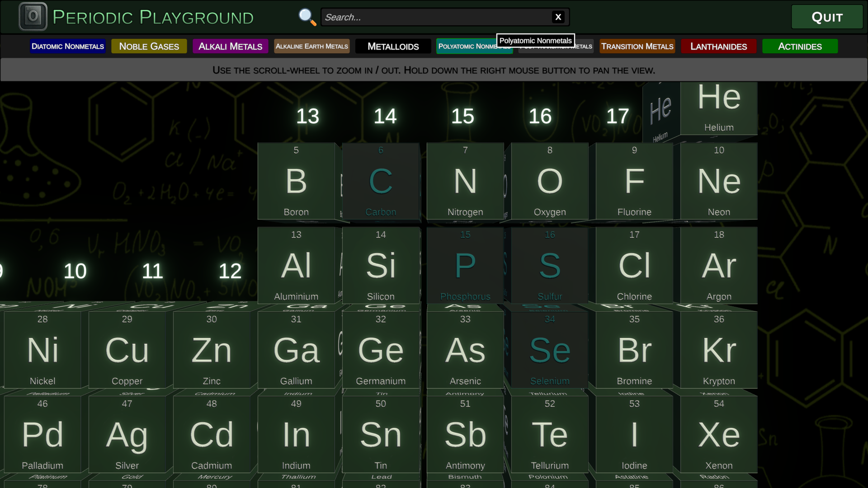Choose the Germanium element cube
The width and height of the screenshot is (868, 488).
pyautogui.click(x=381, y=350)
